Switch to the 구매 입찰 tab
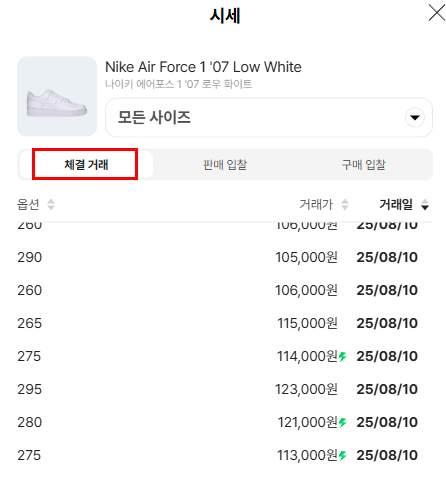The image size is (446, 489). click(363, 165)
